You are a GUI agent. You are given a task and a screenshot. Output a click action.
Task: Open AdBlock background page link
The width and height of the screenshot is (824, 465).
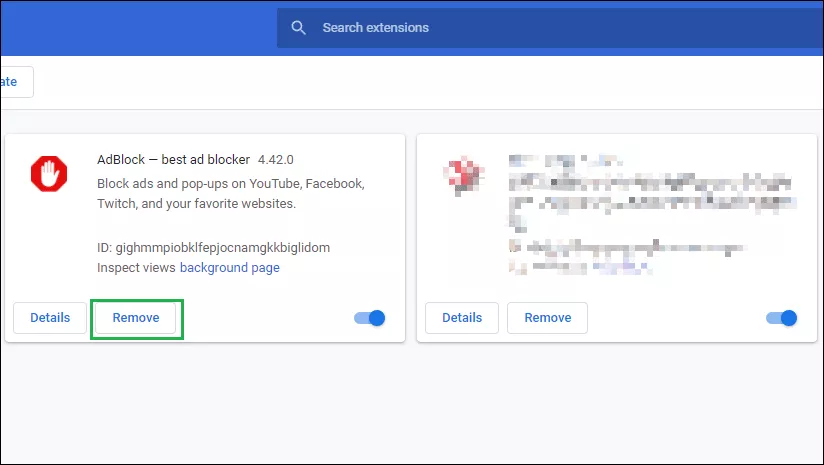(230, 267)
